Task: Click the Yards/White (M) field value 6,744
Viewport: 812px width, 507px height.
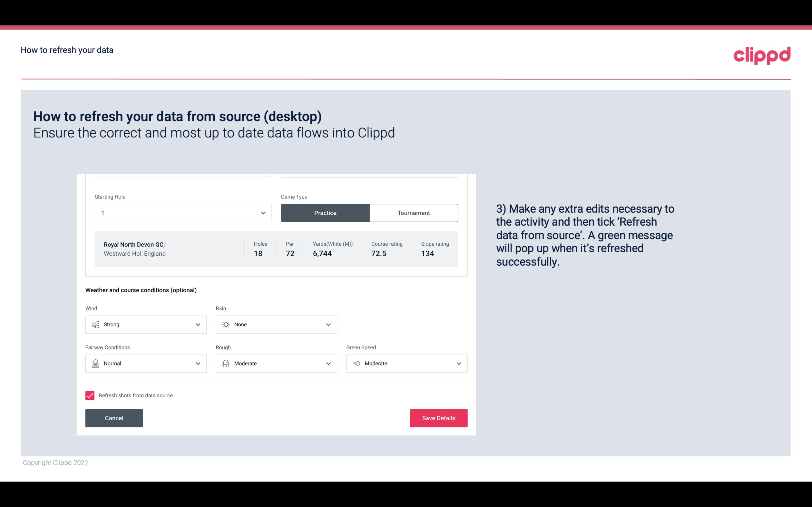Action: click(323, 253)
